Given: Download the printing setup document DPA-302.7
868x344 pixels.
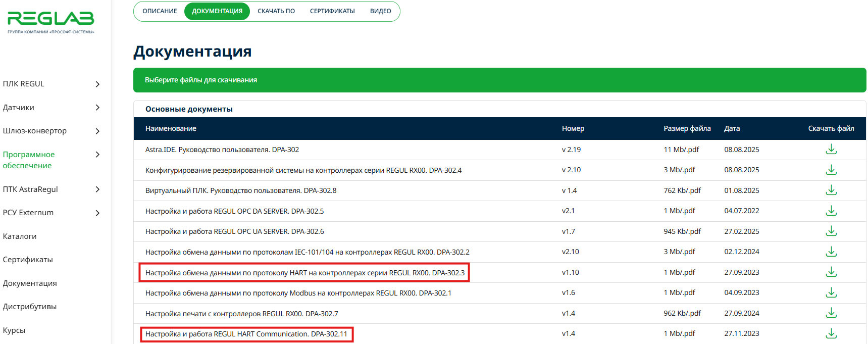Looking at the screenshot, I should click(831, 313).
